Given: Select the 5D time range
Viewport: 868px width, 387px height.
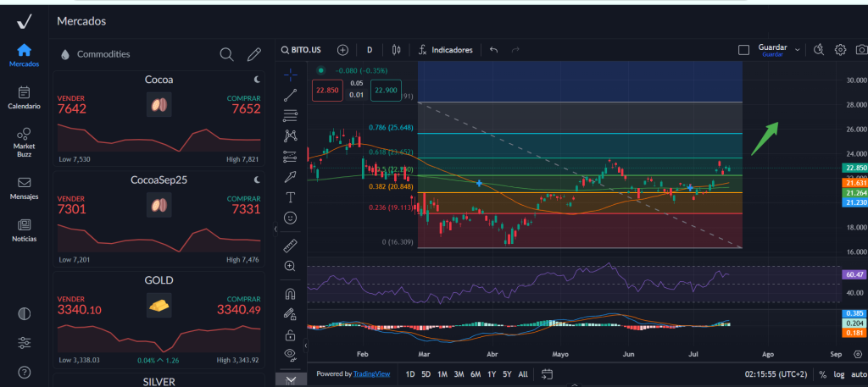Looking at the screenshot, I should 426,374.
